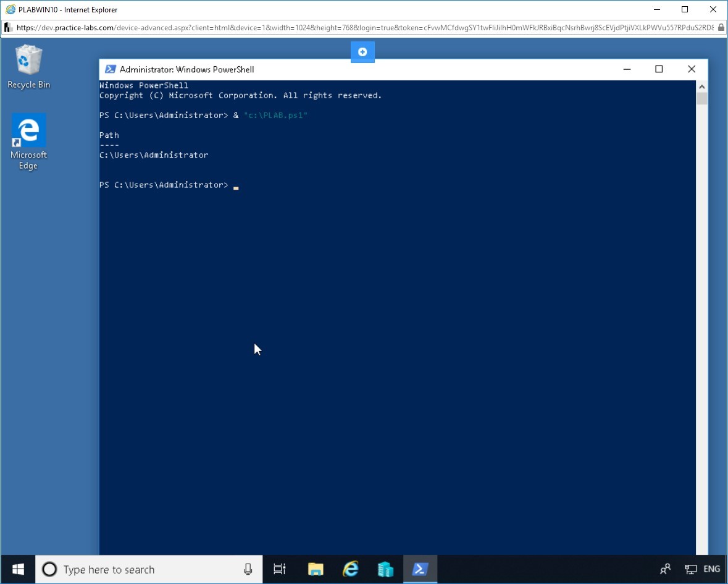
Task: Maximize the PowerShell window
Action: coord(659,69)
